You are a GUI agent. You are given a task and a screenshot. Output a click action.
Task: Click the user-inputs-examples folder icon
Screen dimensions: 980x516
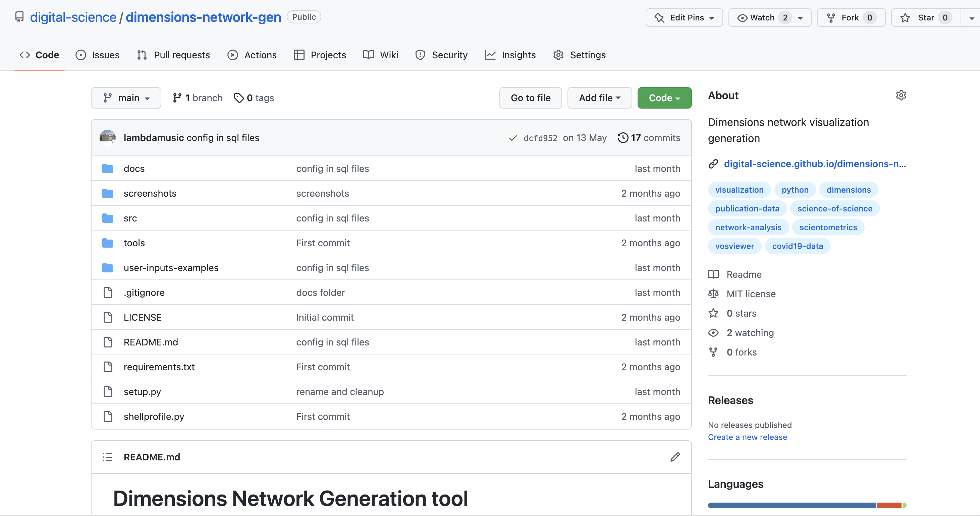coord(108,267)
